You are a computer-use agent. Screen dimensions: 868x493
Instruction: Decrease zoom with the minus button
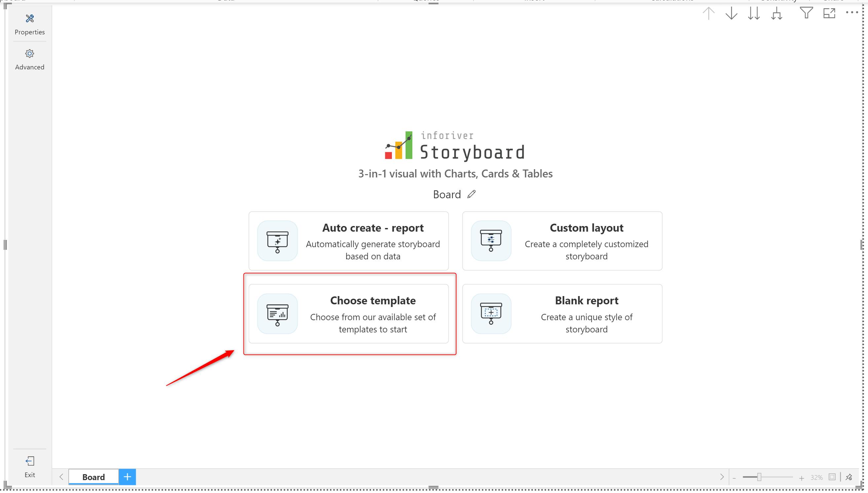[734, 478]
